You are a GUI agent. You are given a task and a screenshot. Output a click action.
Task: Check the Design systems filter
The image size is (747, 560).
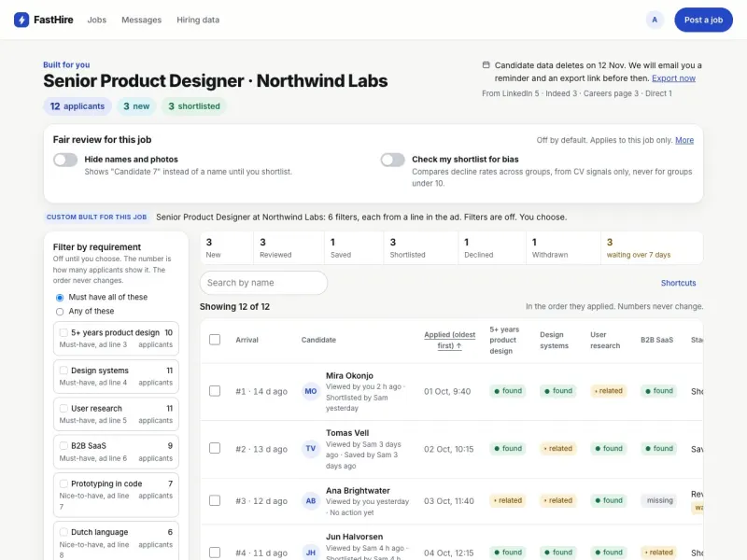(63, 370)
